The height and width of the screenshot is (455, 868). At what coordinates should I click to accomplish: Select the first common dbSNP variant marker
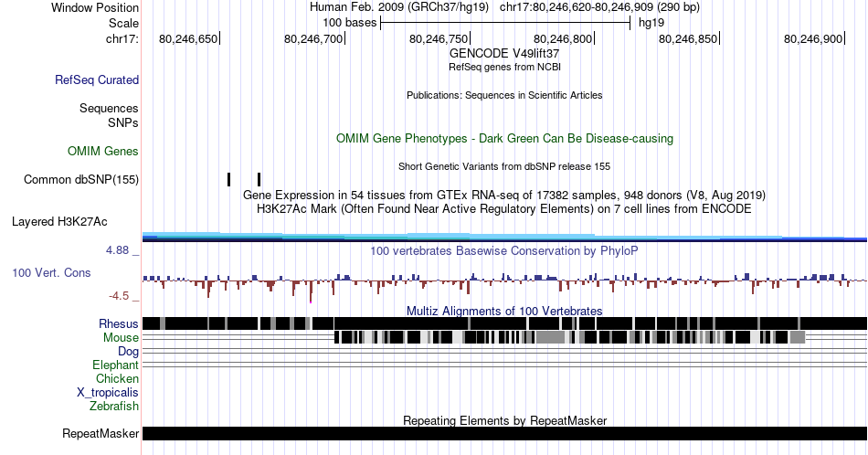pos(228,179)
